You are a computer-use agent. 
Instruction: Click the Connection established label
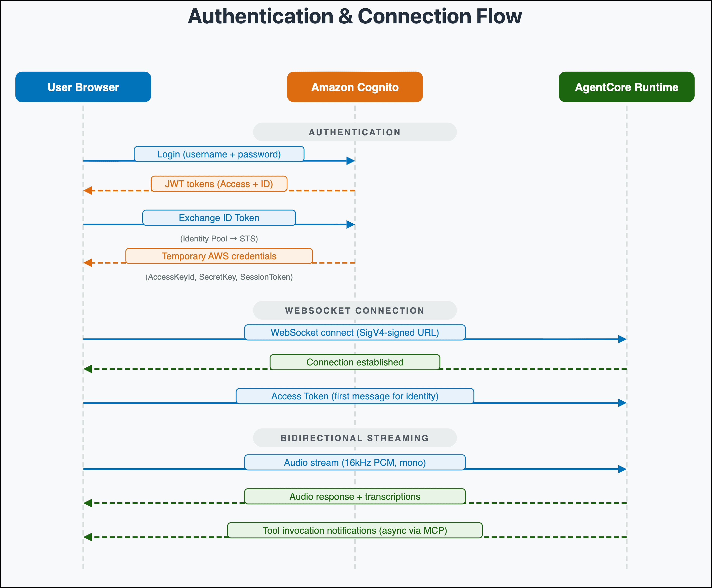click(x=354, y=362)
